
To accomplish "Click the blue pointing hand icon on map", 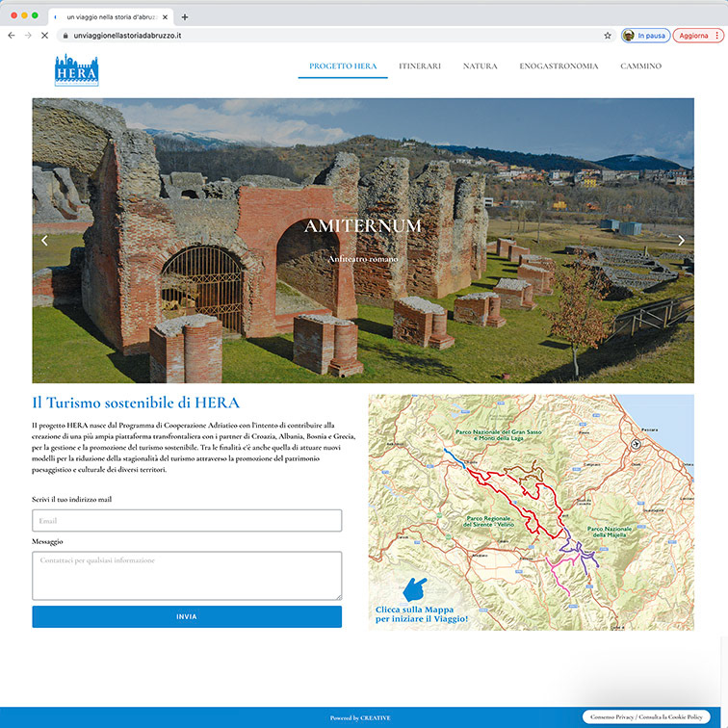I will 414,589.
